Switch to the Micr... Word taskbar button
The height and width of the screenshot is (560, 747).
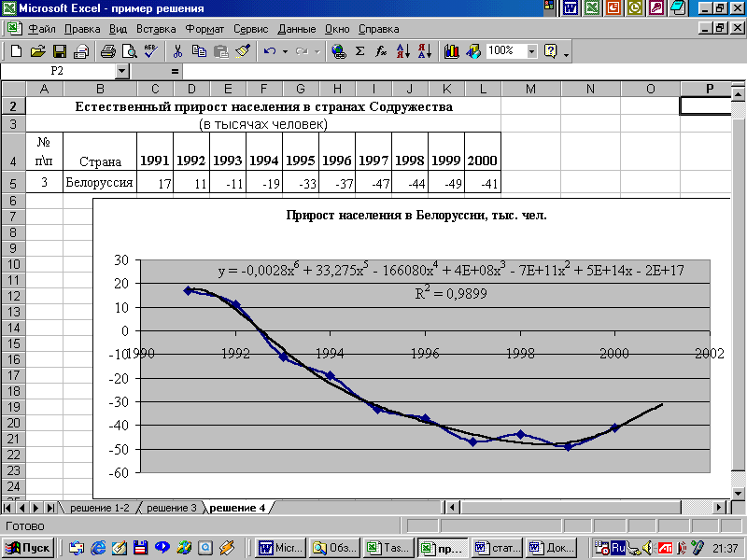click(x=280, y=548)
